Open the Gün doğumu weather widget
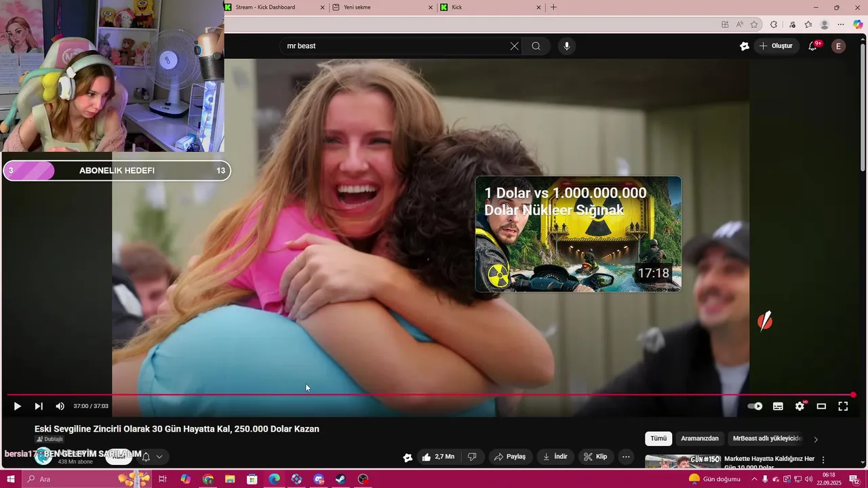The height and width of the screenshot is (488, 868). [x=714, y=479]
